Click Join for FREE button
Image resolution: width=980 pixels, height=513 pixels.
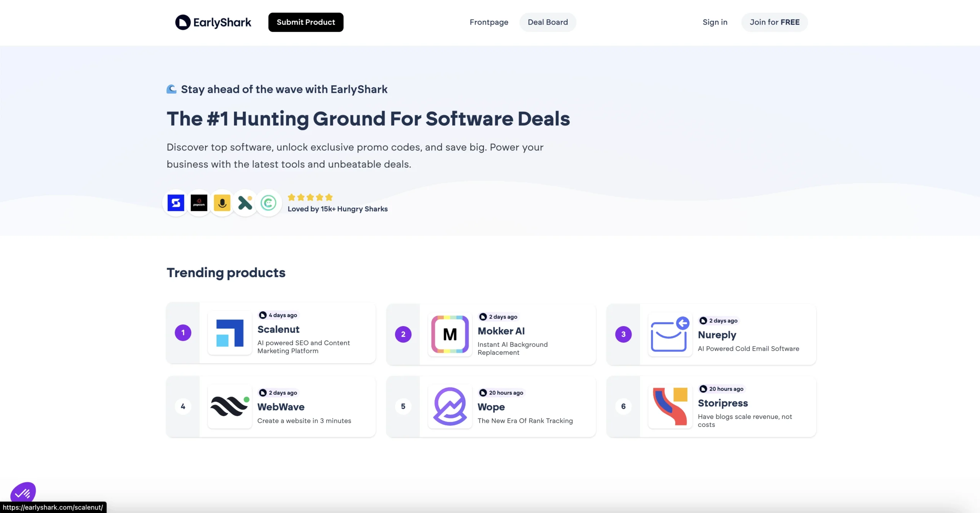[x=774, y=22]
